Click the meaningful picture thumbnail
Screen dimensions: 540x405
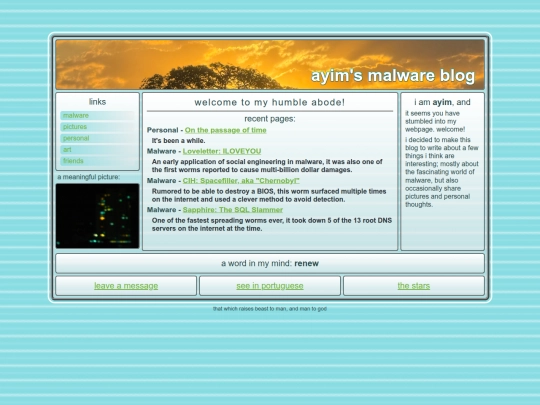(x=97, y=216)
